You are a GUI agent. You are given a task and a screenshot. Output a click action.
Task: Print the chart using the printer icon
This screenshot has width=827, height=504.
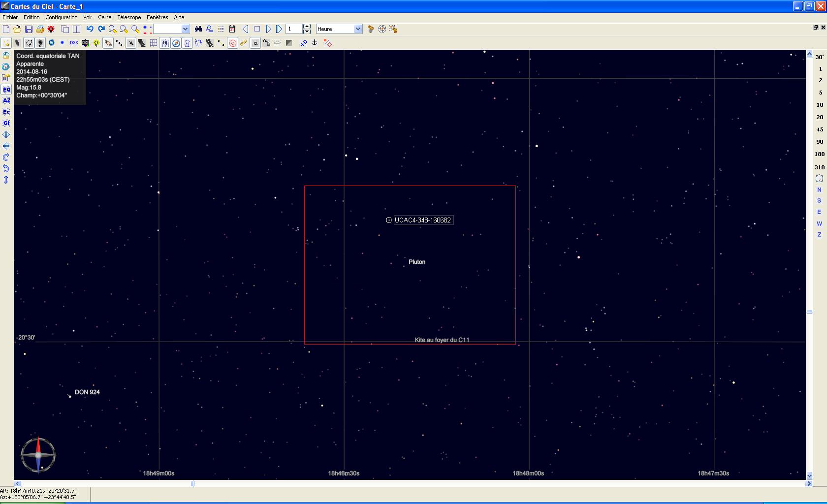tap(40, 29)
